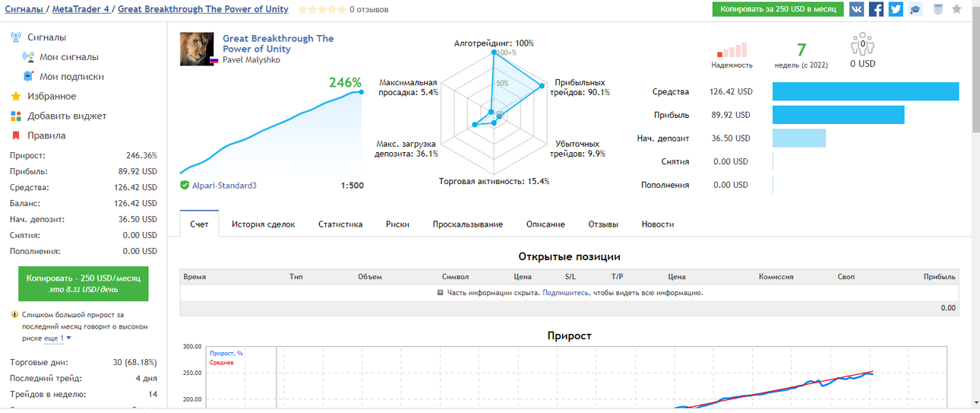Image resolution: width=980 pixels, height=413 pixels.
Task: Add signal to favorites star icon
Action: coord(957,9)
